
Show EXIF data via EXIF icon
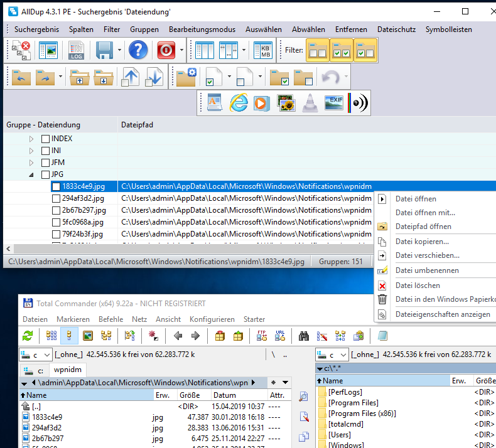(333, 103)
